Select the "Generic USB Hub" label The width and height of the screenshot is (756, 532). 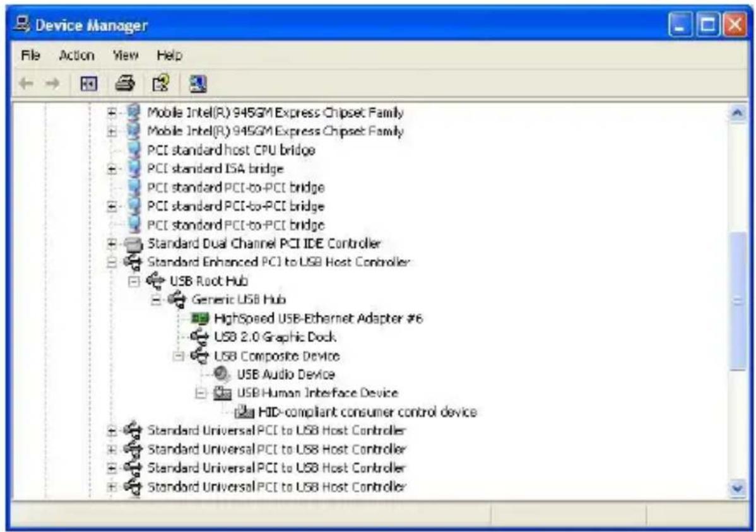click(x=239, y=300)
